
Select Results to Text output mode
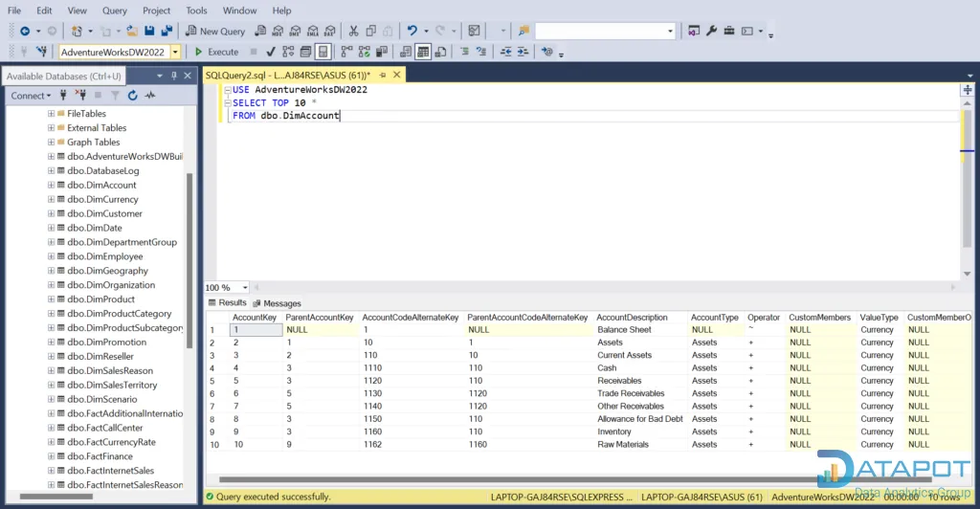click(406, 52)
